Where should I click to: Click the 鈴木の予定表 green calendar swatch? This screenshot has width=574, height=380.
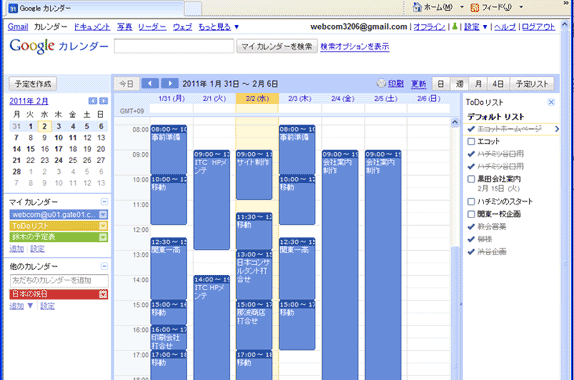click(59, 237)
